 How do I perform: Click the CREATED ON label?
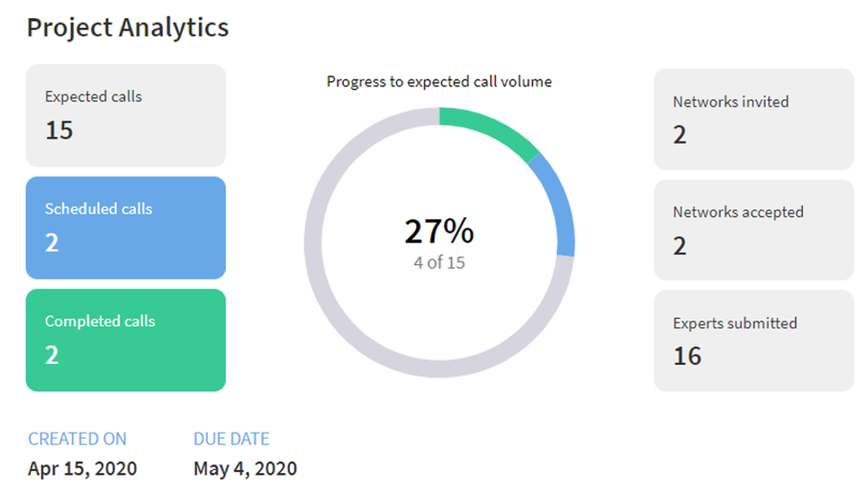[x=78, y=439]
